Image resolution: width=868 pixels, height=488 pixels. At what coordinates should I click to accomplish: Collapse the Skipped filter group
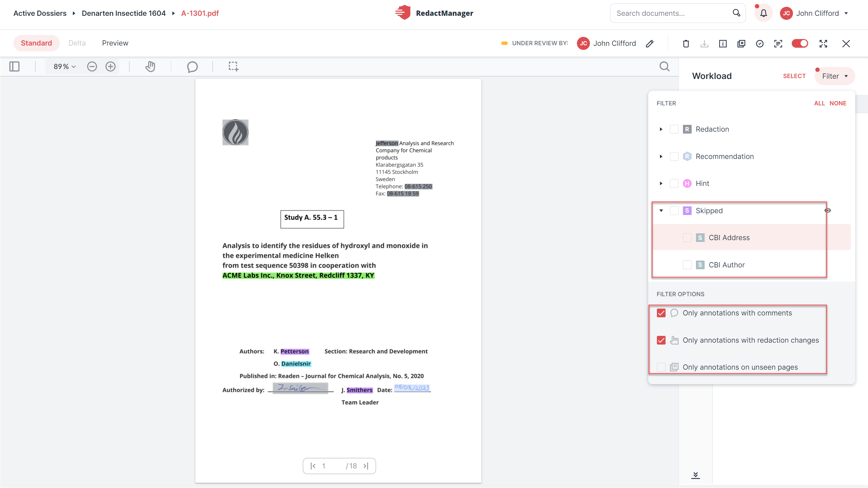[661, 210]
